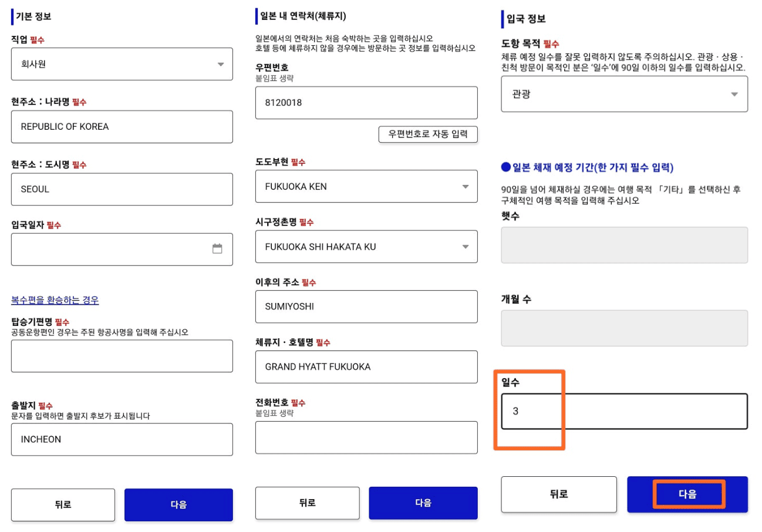
Task: Select the 일수 field containing 3
Action: 625,411
